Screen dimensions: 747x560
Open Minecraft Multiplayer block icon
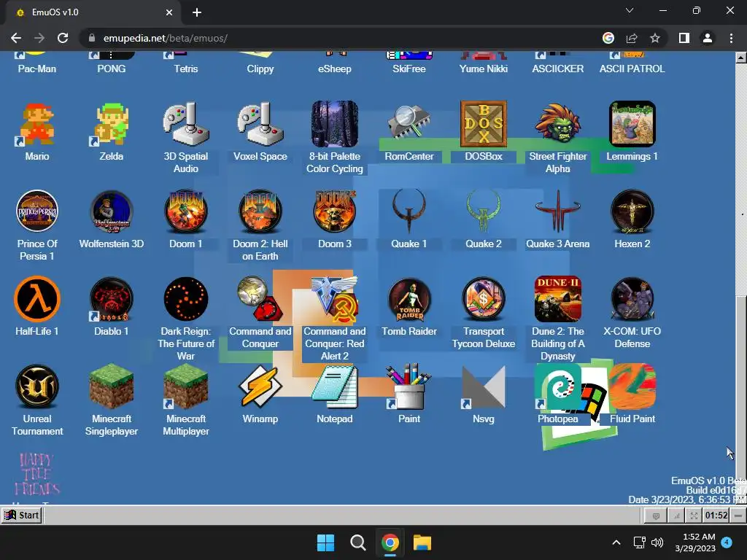coord(186,387)
